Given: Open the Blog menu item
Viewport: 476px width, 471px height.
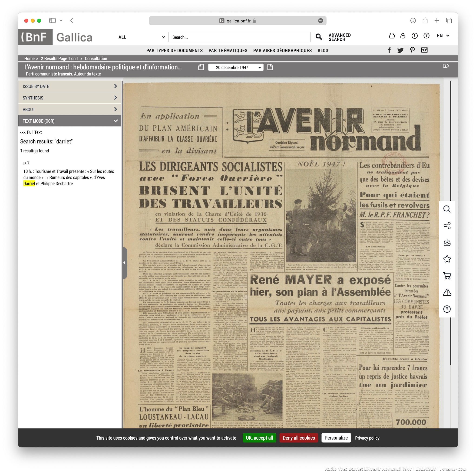Looking at the screenshot, I should tap(323, 50).
